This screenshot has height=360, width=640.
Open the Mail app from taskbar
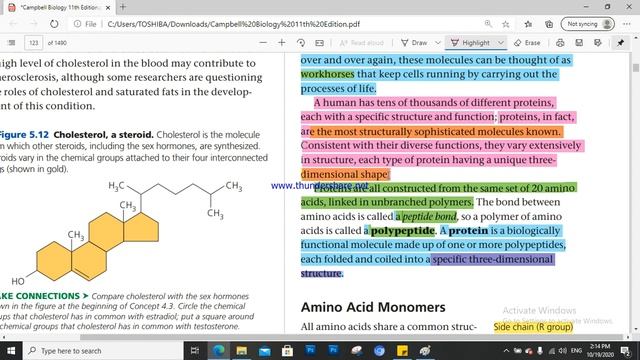pyautogui.click(x=264, y=351)
